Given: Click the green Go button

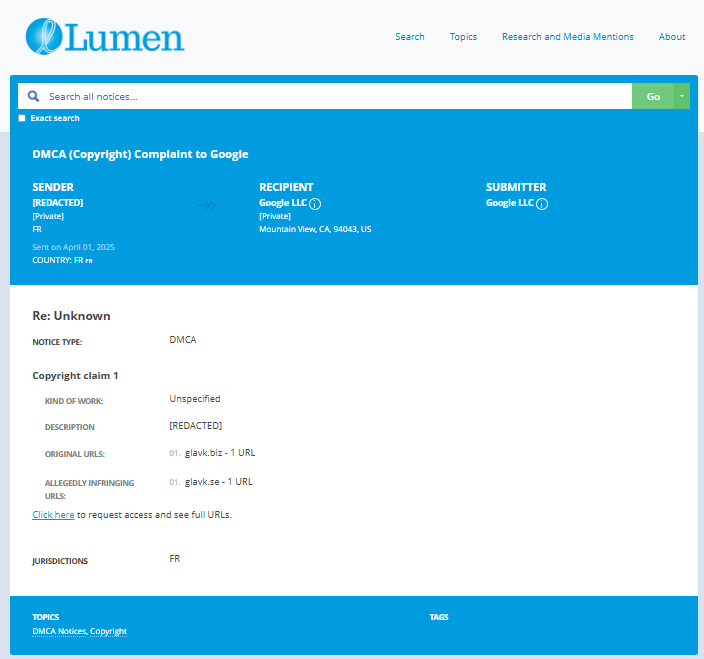Looking at the screenshot, I should point(653,96).
